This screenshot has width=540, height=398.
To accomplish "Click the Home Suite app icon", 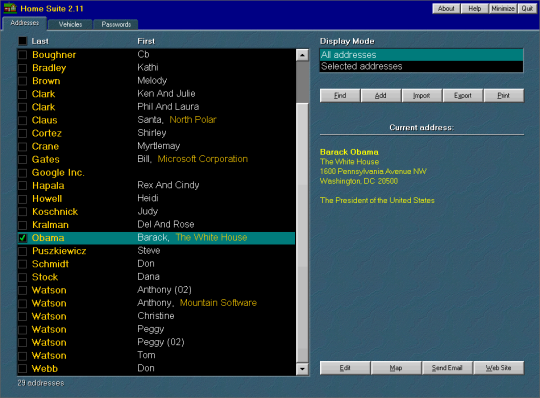I will pyautogui.click(x=10, y=8).
